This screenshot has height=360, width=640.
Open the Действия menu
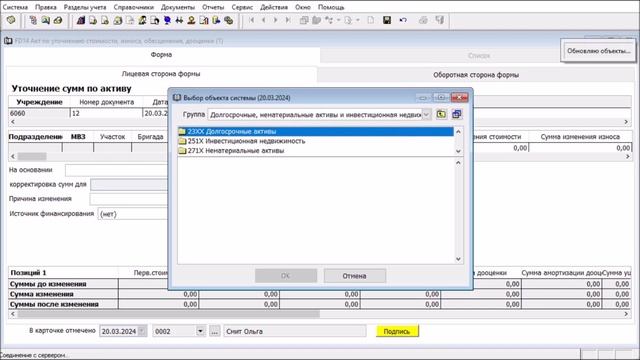pyautogui.click(x=274, y=7)
